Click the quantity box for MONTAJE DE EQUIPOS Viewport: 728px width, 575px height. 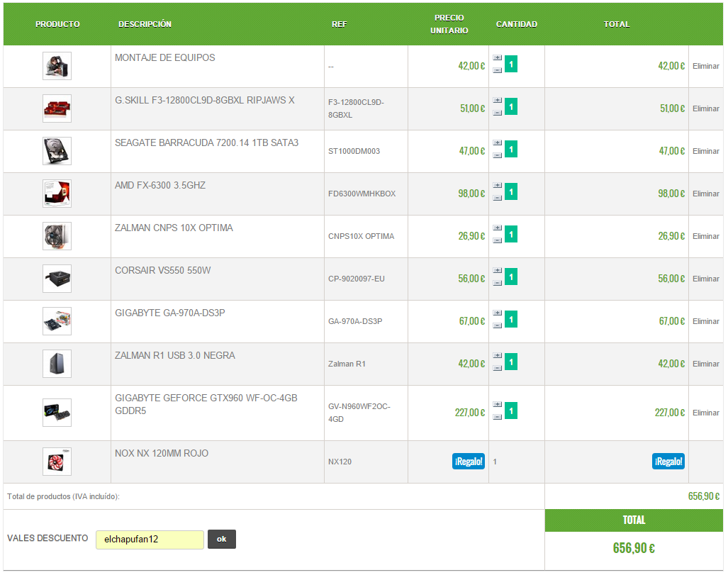click(510, 64)
